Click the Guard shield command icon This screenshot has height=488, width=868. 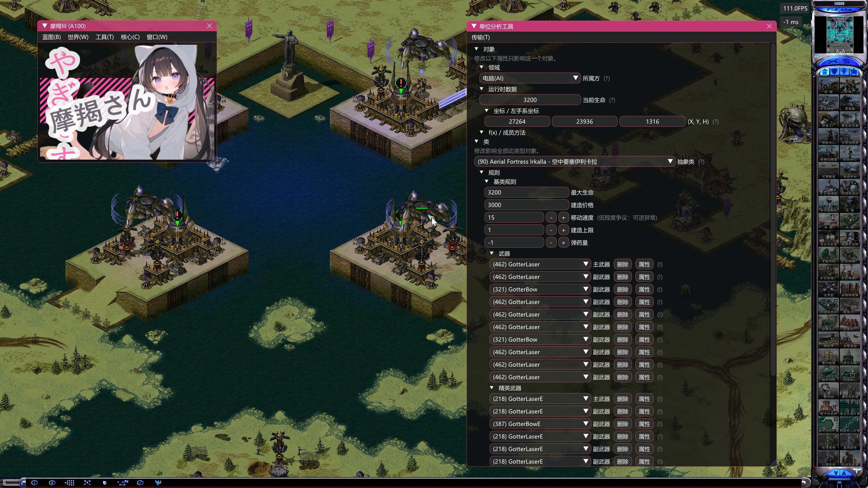click(104, 483)
